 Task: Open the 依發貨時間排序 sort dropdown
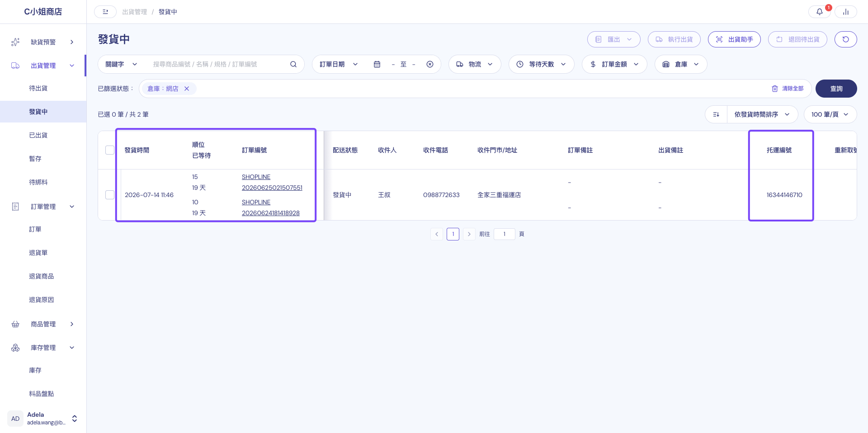762,114
